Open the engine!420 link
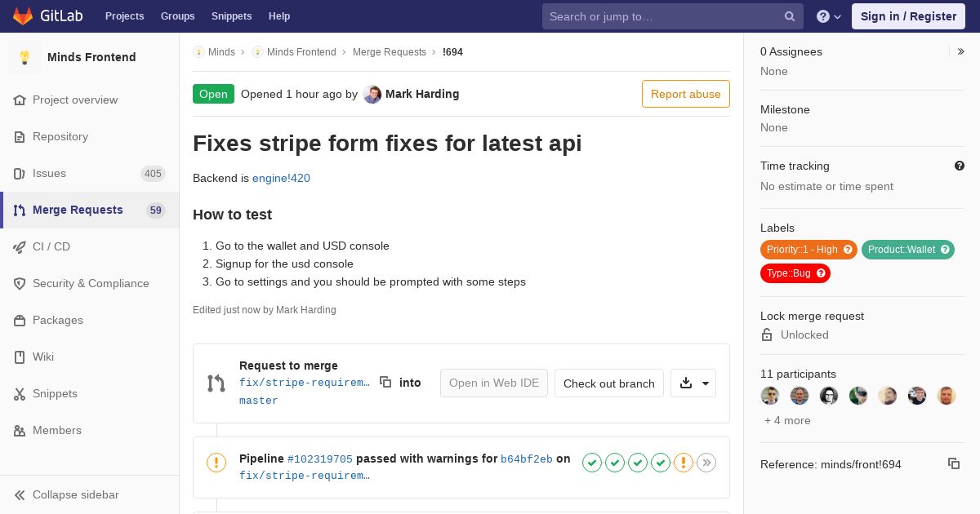 [281, 178]
